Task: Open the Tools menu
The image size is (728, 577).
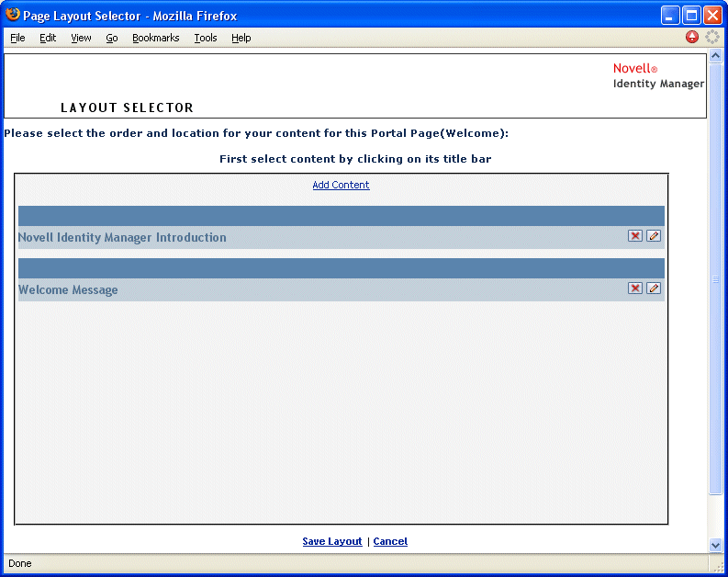Action: click(x=206, y=38)
